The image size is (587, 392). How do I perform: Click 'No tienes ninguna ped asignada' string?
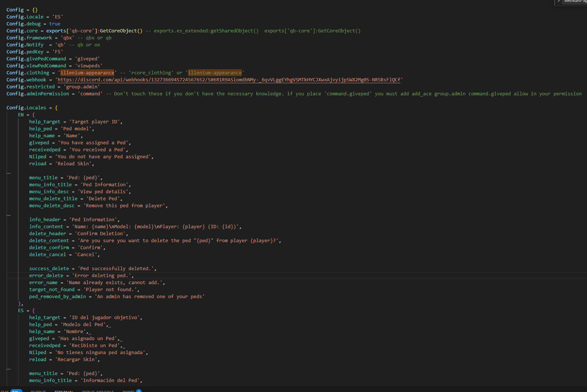[100, 353]
